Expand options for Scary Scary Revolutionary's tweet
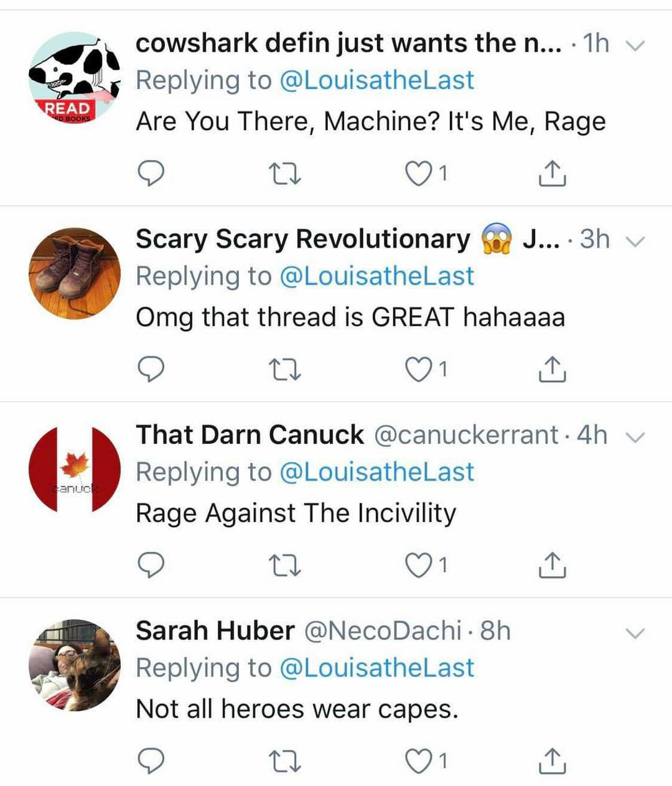 click(635, 241)
